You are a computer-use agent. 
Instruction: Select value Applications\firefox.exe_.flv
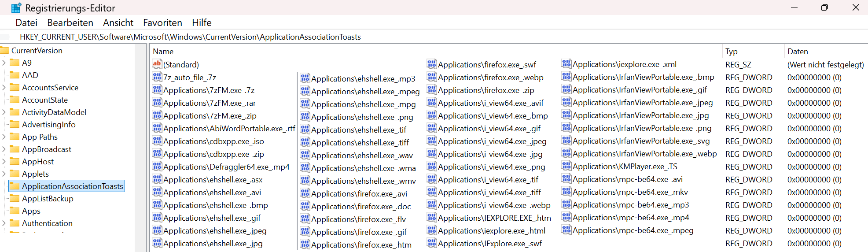click(x=359, y=219)
